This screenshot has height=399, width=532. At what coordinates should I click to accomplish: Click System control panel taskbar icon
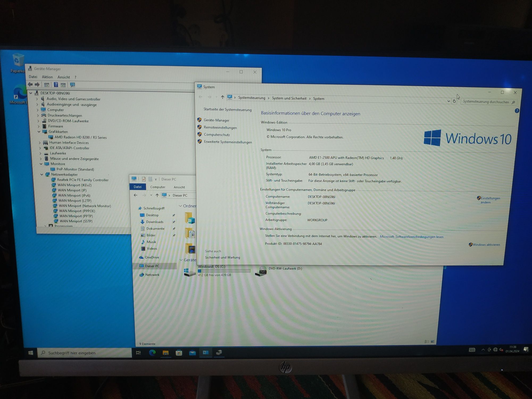coord(206,353)
